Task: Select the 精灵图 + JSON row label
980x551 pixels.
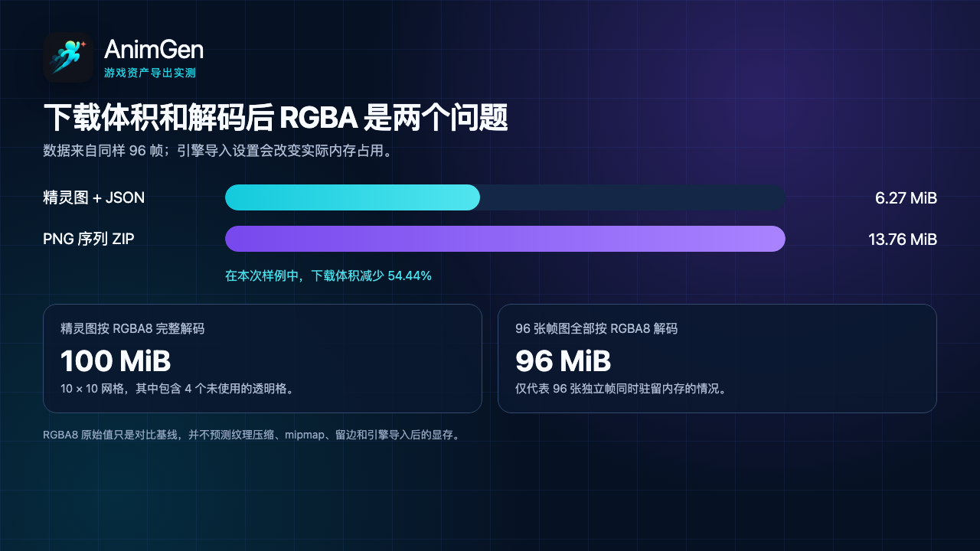Action: (94, 198)
